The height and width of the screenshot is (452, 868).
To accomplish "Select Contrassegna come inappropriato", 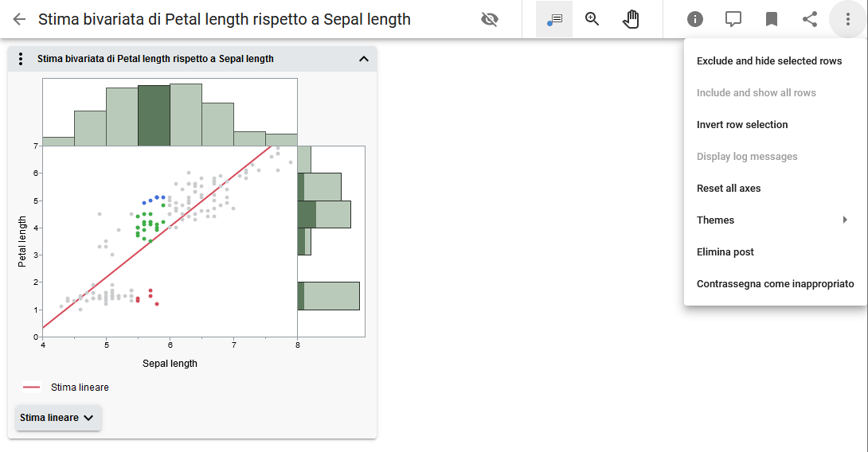I will coord(775,284).
